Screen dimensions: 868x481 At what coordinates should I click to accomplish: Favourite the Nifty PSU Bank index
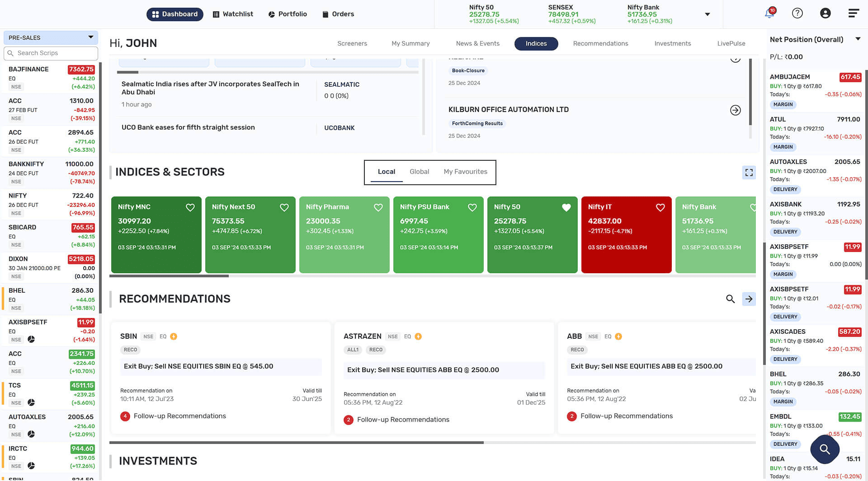pyautogui.click(x=472, y=207)
